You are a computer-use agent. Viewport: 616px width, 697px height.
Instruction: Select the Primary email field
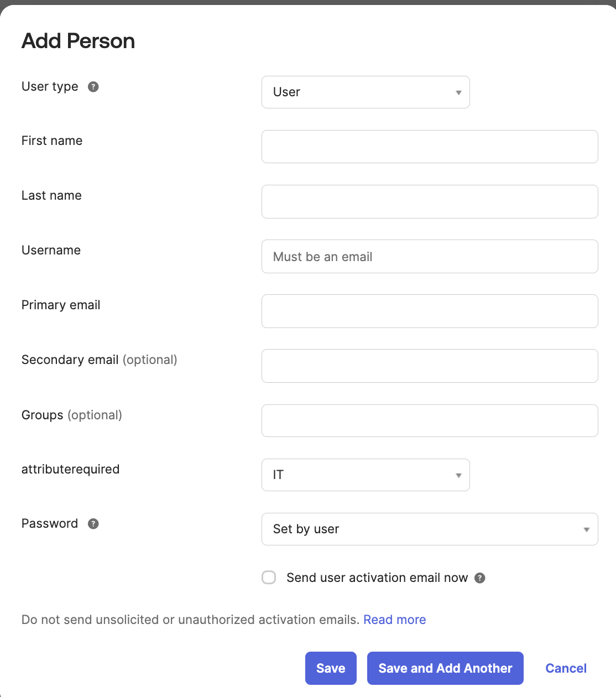point(430,311)
